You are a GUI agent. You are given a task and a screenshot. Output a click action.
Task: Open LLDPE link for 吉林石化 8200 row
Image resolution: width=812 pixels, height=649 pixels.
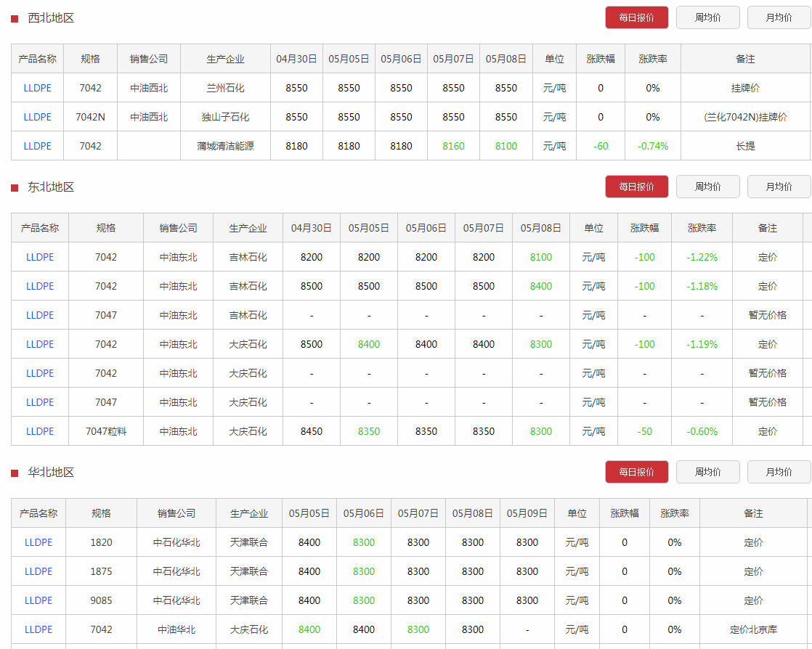(40, 257)
